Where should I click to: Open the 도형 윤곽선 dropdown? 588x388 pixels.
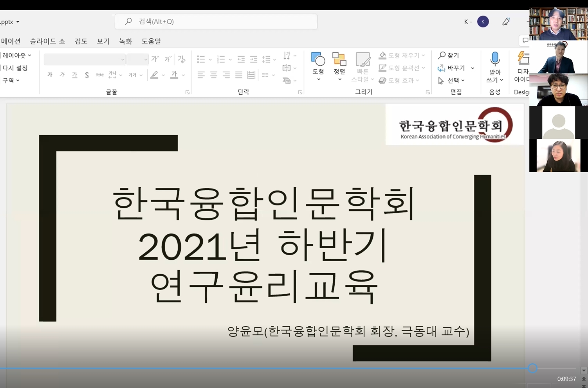pyautogui.click(x=402, y=68)
